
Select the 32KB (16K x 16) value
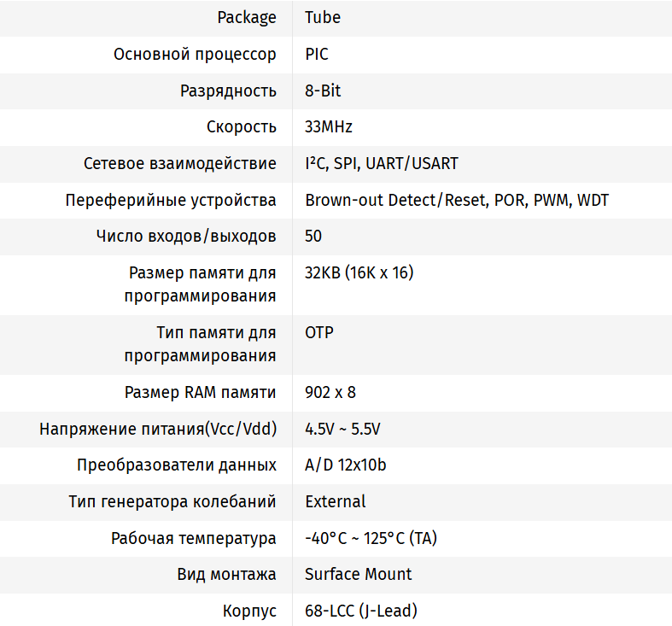[x=359, y=273]
